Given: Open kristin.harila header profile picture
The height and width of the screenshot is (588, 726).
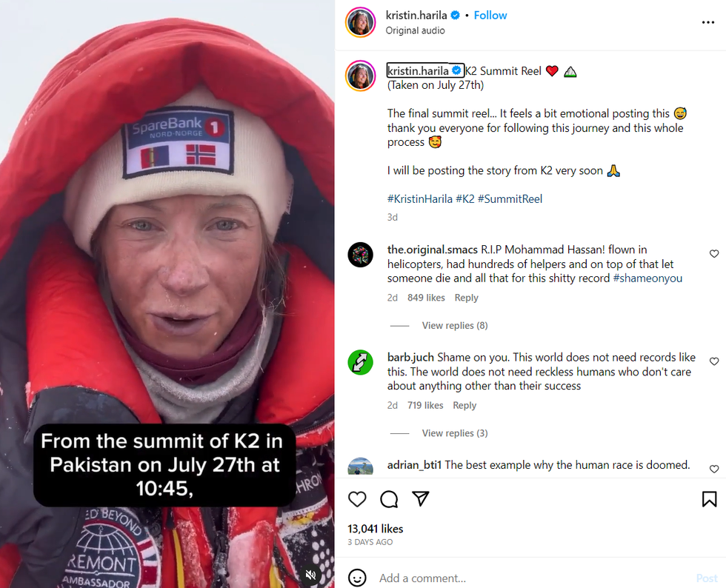Looking at the screenshot, I should click(360, 22).
